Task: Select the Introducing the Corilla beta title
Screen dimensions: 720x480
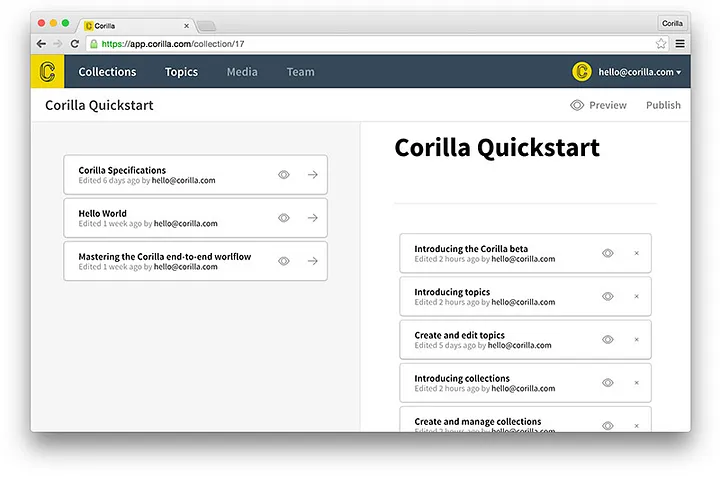Action: point(471,248)
